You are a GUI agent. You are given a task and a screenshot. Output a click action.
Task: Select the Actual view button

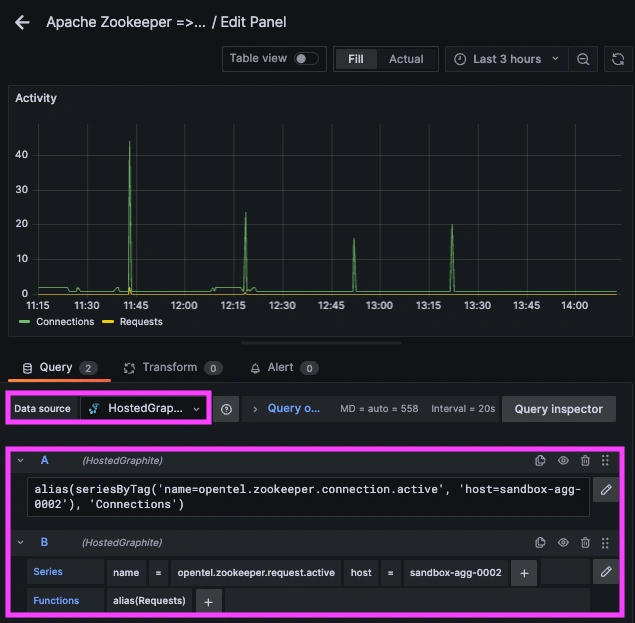click(406, 59)
